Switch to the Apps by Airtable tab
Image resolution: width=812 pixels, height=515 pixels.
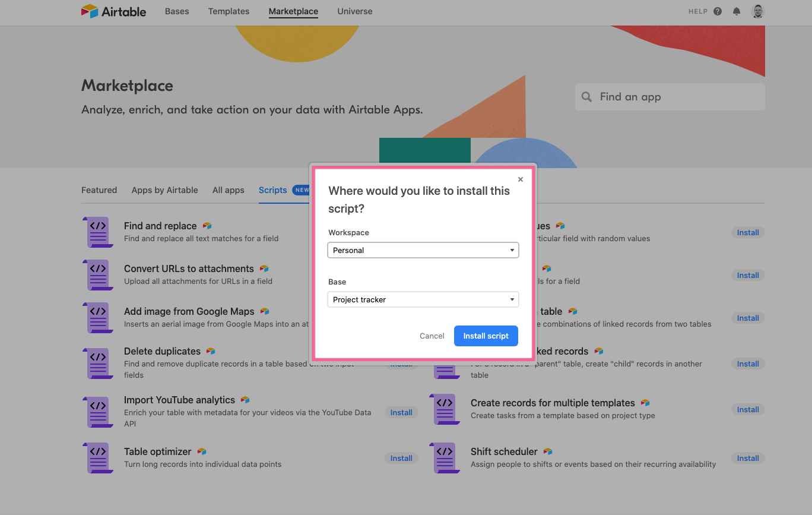point(165,190)
